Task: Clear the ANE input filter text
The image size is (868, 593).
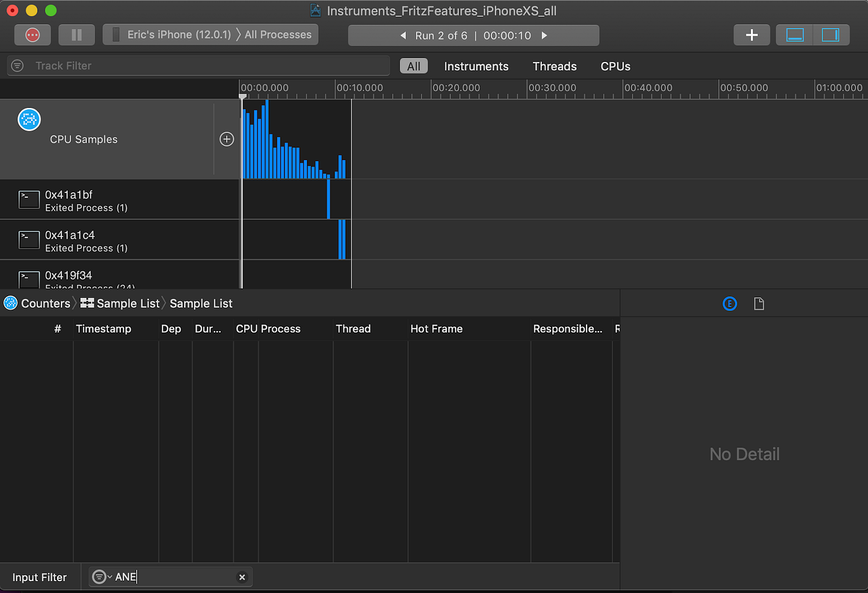Action: [x=242, y=577]
